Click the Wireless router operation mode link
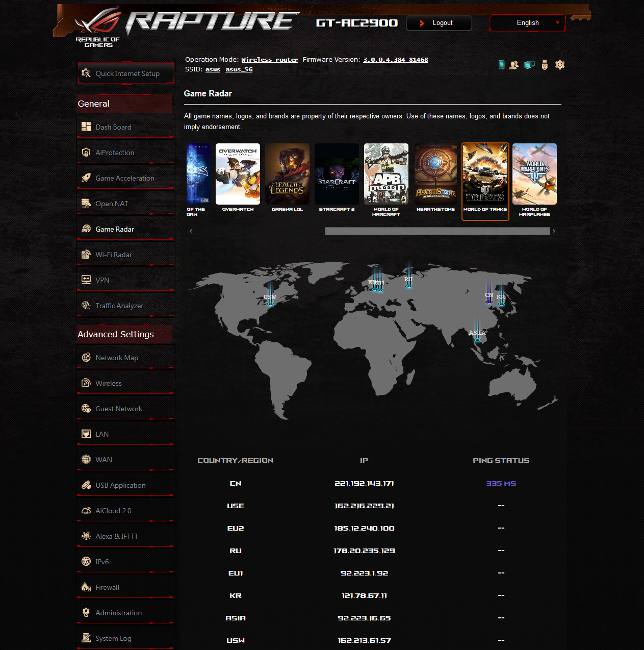Screen dimensions: 644x650 (x=270, y=60)
